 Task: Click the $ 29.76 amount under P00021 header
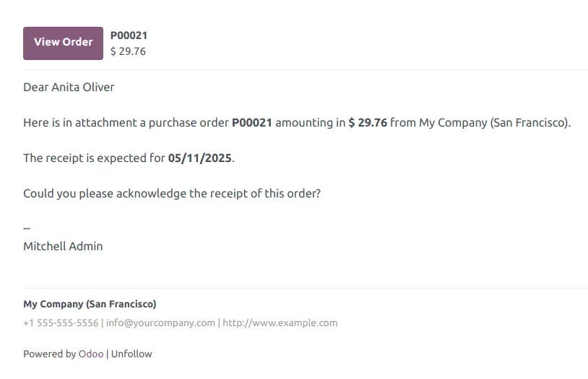129,51
